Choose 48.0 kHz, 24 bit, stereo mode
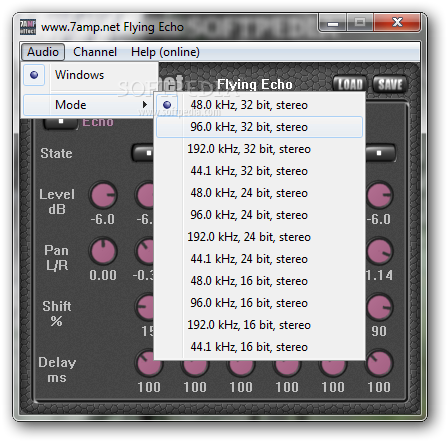448x442 pixels. coord(259,193)
